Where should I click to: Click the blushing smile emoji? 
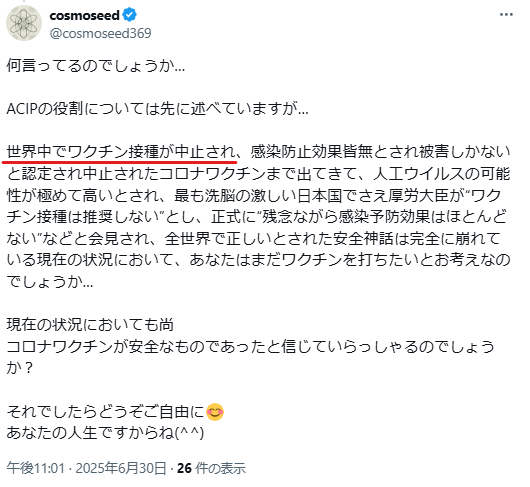(215, 412)
